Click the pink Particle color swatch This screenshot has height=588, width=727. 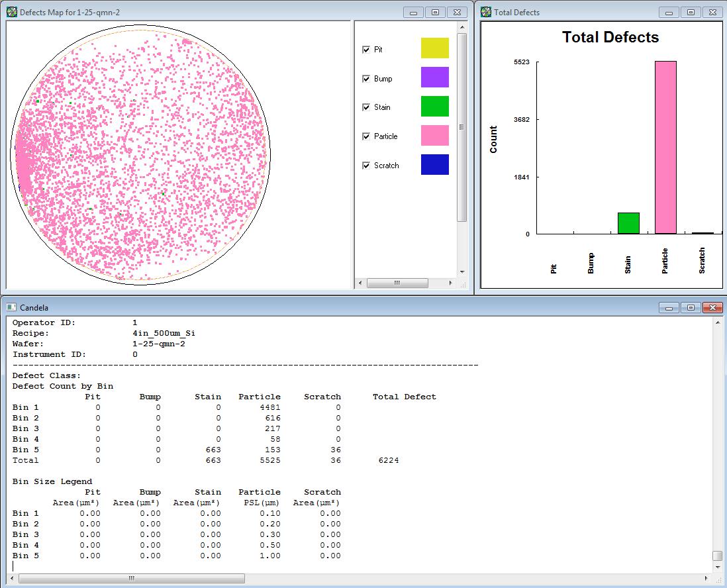(434, 136)
